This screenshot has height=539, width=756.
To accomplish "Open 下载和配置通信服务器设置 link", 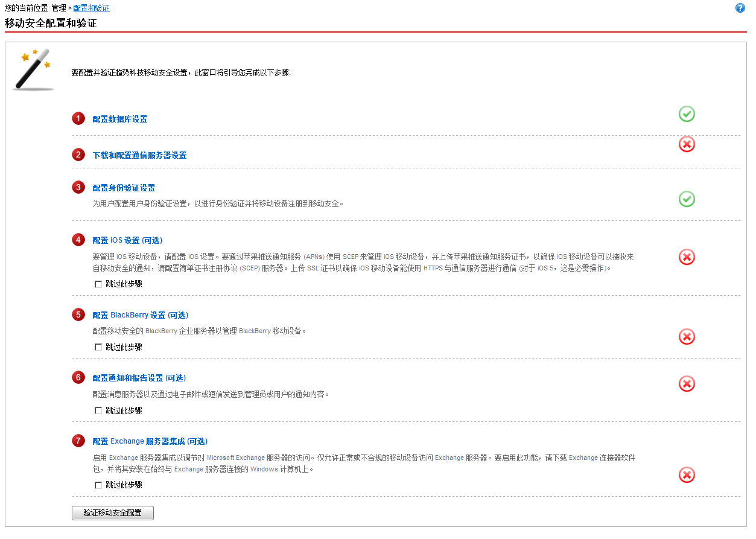I will click(139, 156).
